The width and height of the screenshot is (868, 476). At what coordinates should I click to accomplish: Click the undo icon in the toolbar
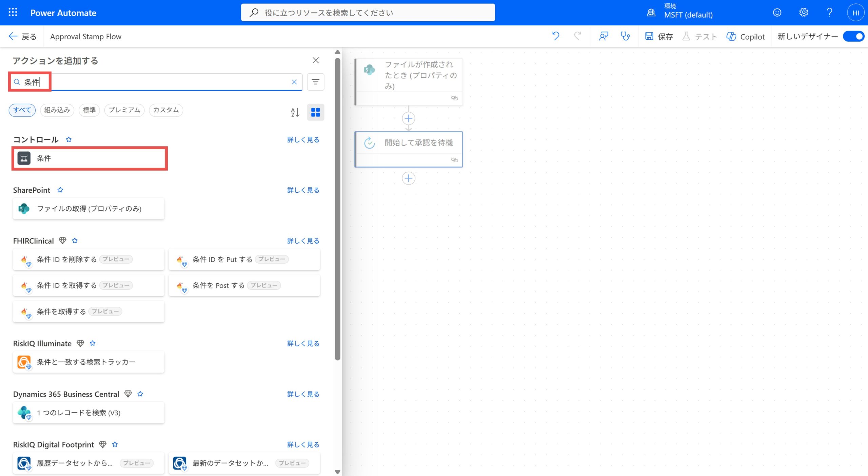pos(556,36)
